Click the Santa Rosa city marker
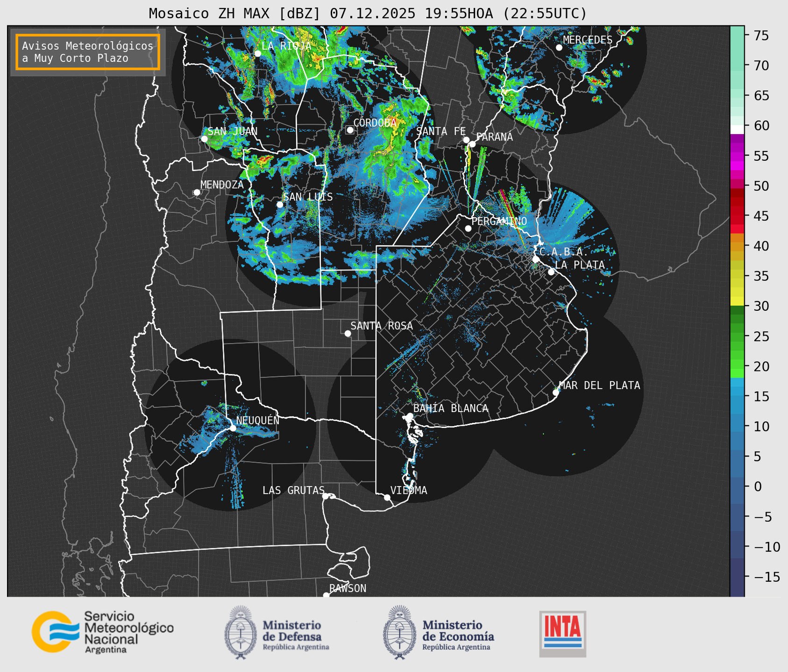This screenshot has width=788, height=672. click(x=348, y=333)
